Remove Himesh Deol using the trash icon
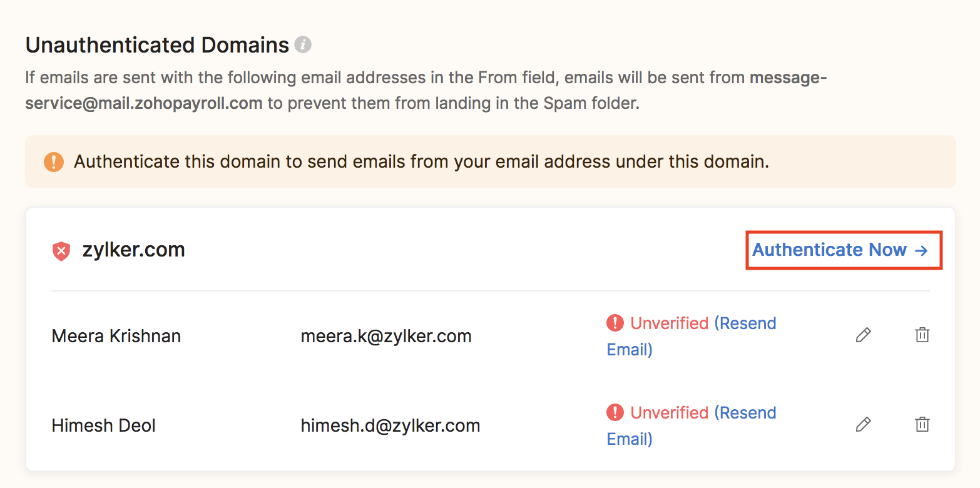Screen dimensions: 980x488 (x=922, y=425)
